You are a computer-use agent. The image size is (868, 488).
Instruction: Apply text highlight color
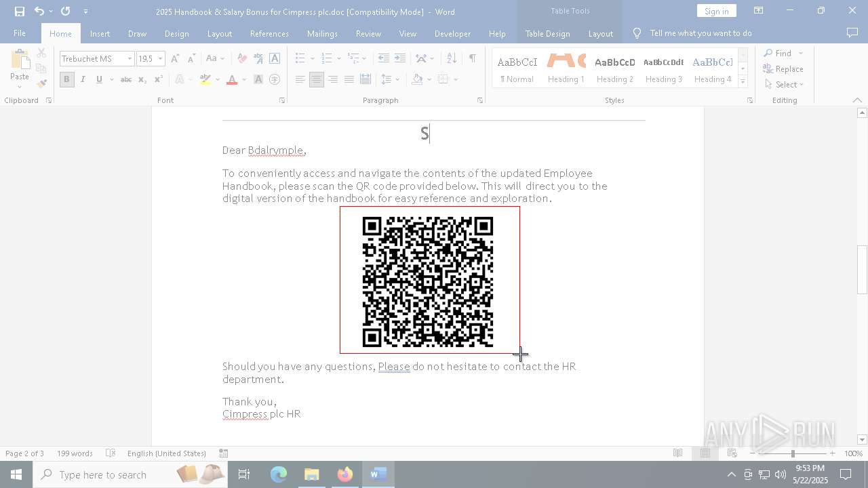(205, 79)
